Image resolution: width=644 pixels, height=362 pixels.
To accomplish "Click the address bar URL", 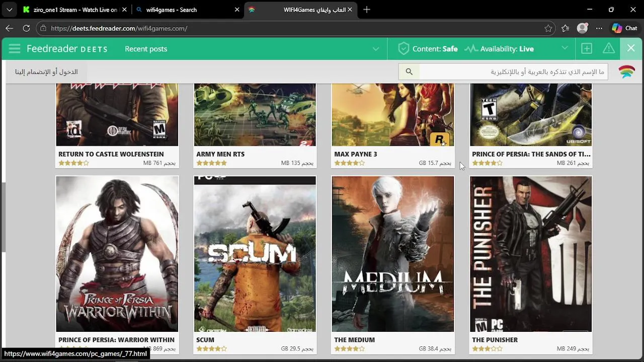I will pos(119,28).
